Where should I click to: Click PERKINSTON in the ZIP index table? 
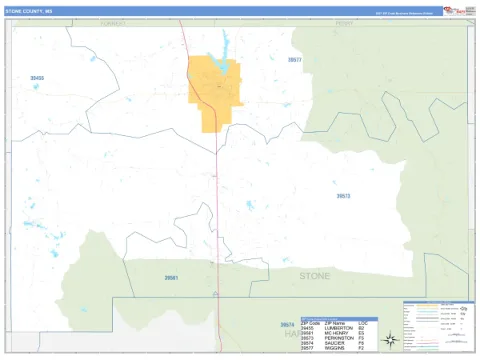(x=339, y=338)
